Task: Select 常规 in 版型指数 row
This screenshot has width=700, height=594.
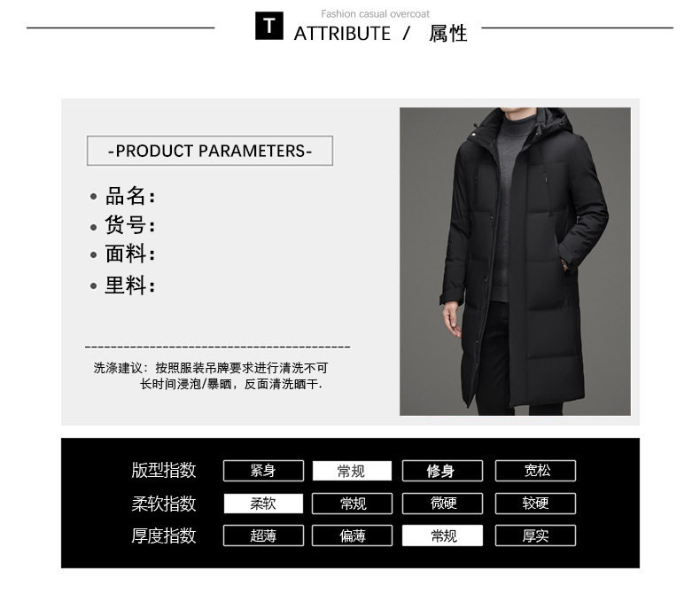Action: tap(352, 471)
